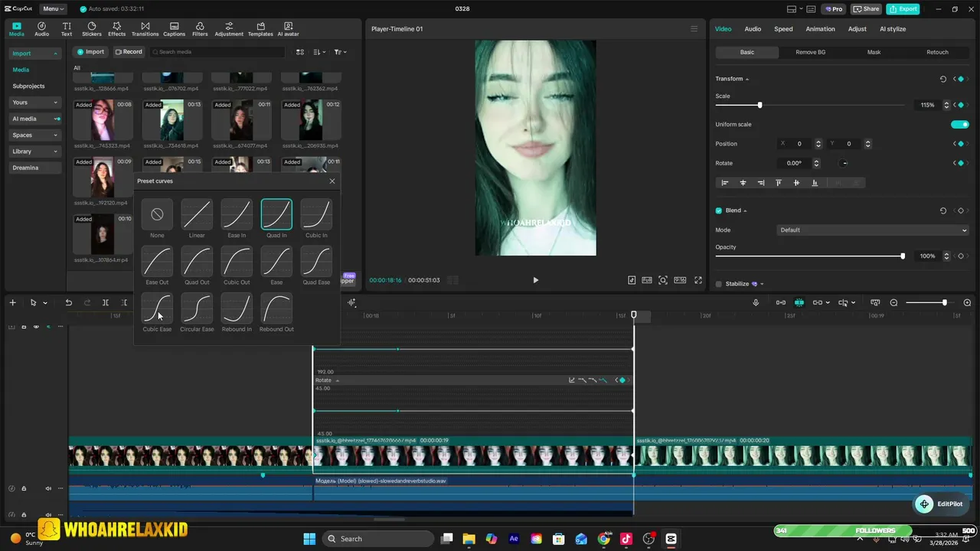Toggle the Uniform scale switch
The width and height of the screenshot is (980, 551).
959,125
